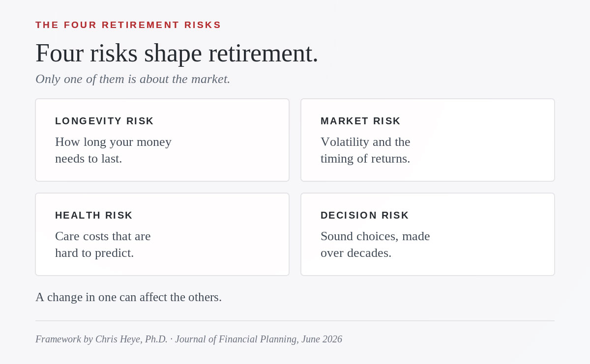Click the 'MARKET RISK' heading

(x=361, y=121)
